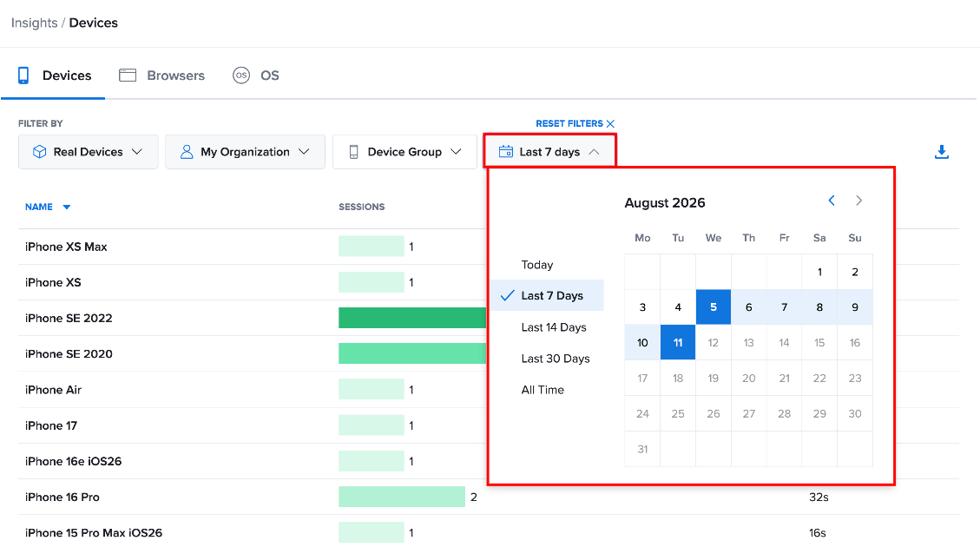Image resolution: width=980 pixels, height=547 pixels.
Task: Switch to the OS tab
Action: [255, 76]
